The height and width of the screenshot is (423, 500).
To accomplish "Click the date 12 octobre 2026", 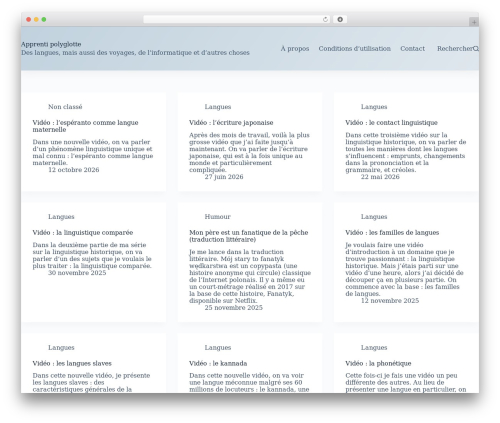I will 74,170.
